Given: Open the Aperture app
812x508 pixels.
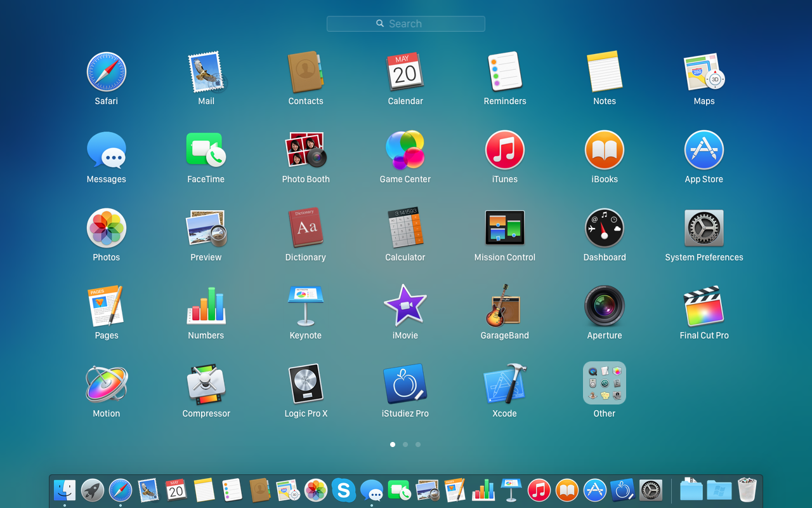Looking at the screenshot, I should [605, 306].
